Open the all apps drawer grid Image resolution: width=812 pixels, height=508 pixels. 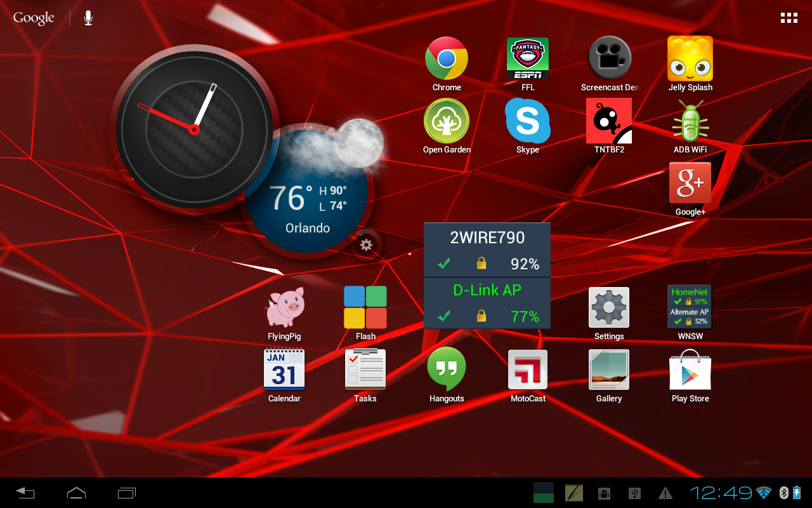[x=789, y=18]
